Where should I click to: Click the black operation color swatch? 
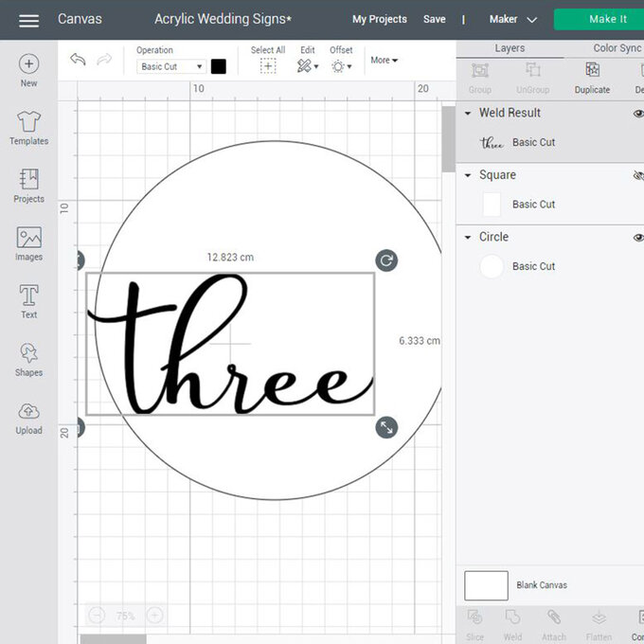tap(219, 66)
